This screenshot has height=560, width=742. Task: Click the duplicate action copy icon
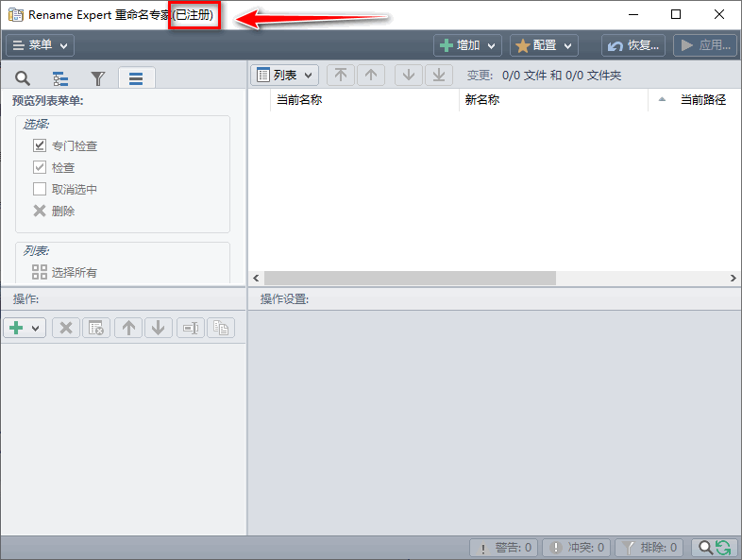[221, 328]
